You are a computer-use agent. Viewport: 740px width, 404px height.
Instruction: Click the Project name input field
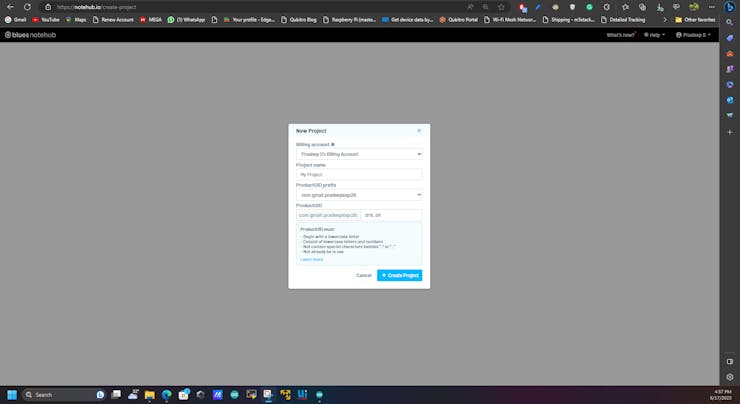pos(359,175)
